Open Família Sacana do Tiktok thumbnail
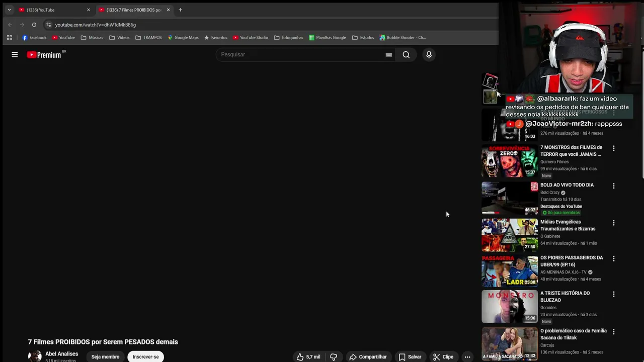This screenshot has height=362, width=644. tap(510, 344)
